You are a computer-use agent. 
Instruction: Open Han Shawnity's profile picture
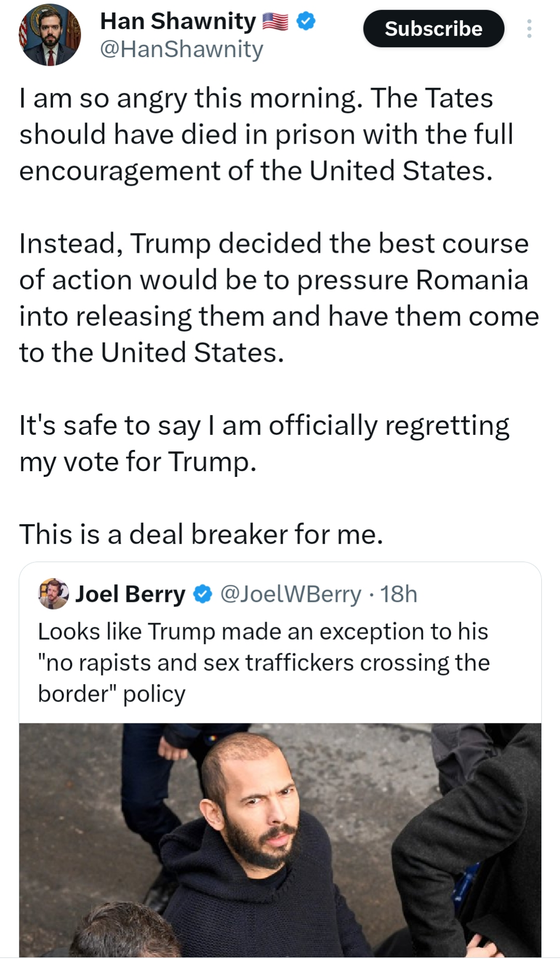[x=50, y=35]
